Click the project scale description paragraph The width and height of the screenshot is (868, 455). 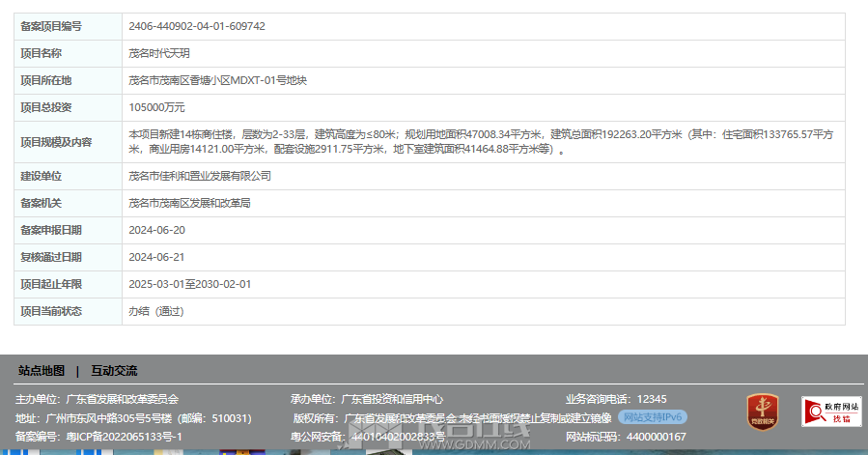click(x=481, y=142)
